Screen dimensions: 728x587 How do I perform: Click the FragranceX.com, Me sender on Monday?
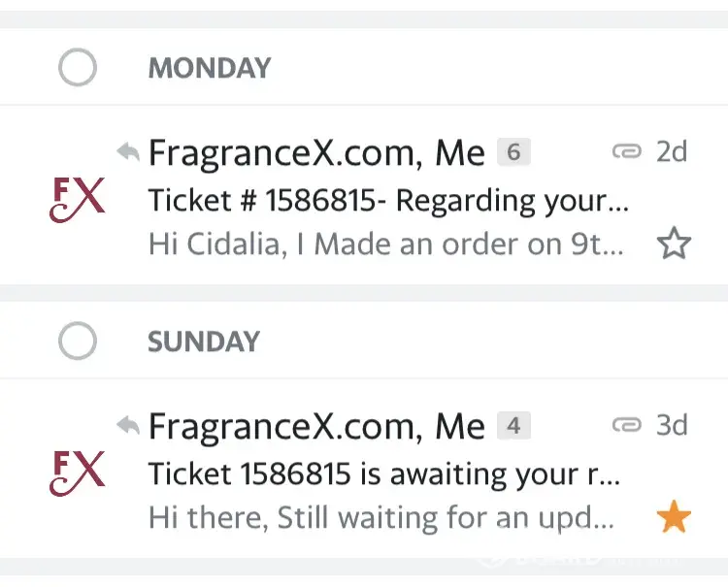pyautogui.click(x=315, y=152)
